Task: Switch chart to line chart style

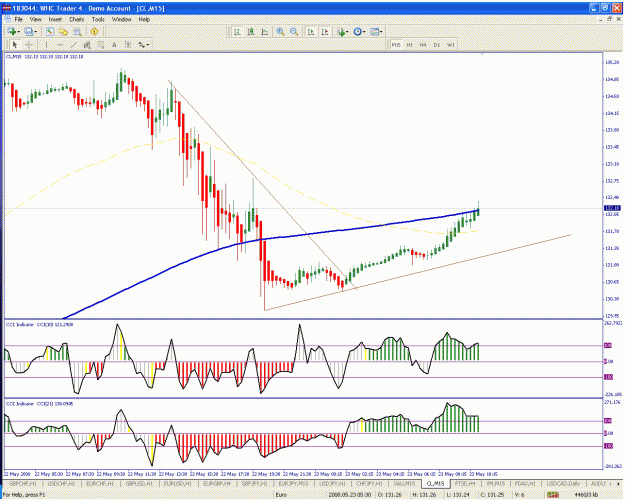Action: pos(265,31)
